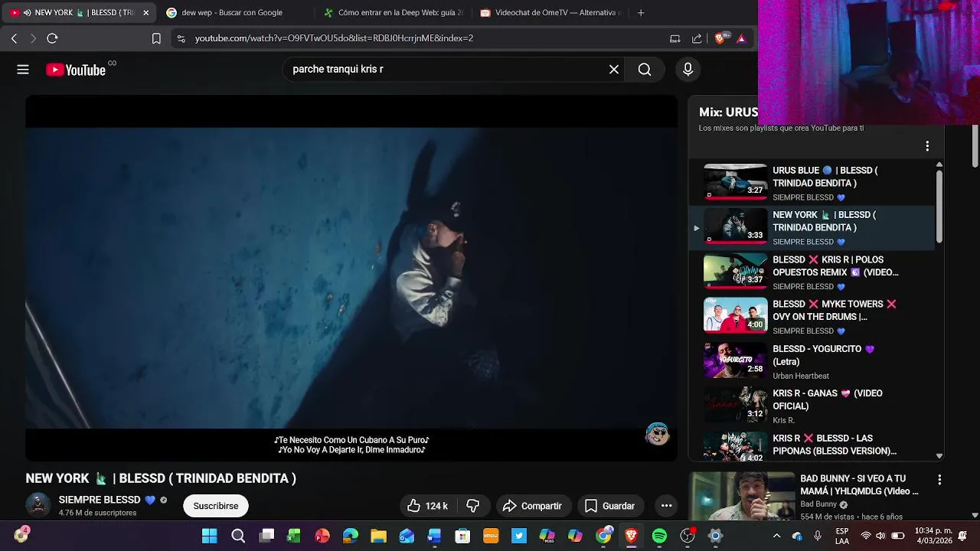
Task: Play POLOS OPUESTOS REMIX from the playlist
Action: coord(812,272)
